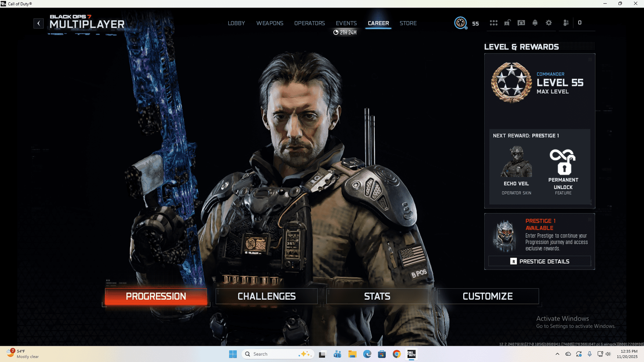Switch to the Lobby tab

pyautogui.click(x=236, y=23)
